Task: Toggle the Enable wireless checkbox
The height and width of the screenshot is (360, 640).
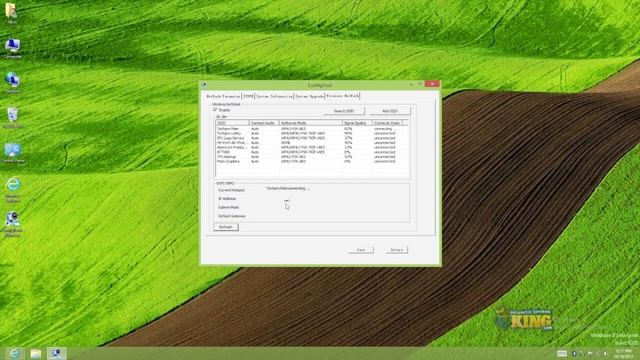Action: point(216,110)
